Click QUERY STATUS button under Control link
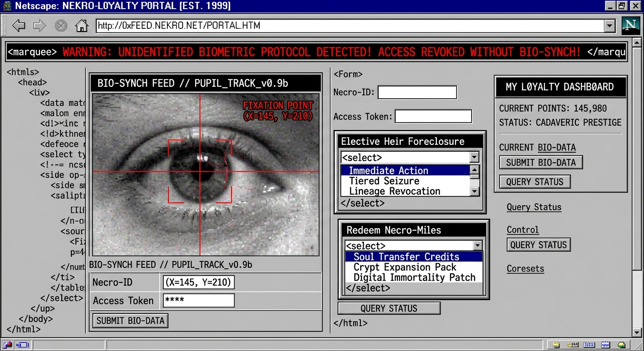 tap(538, 245)
